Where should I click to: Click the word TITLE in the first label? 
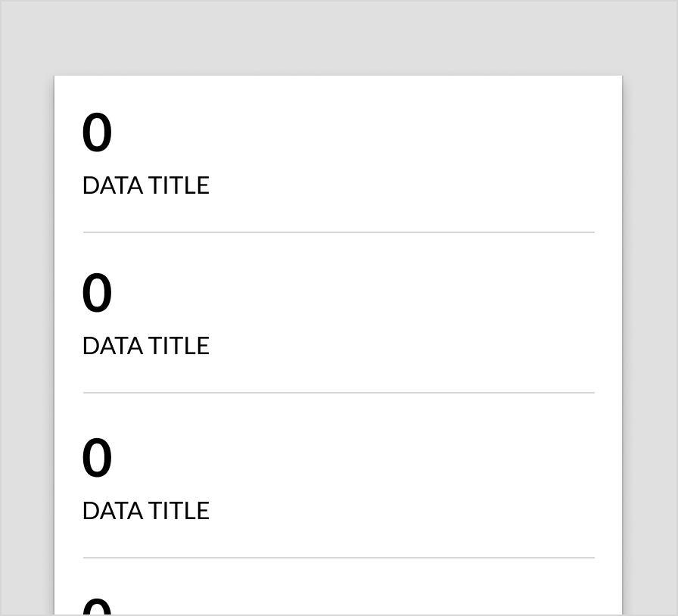[179, 185]
